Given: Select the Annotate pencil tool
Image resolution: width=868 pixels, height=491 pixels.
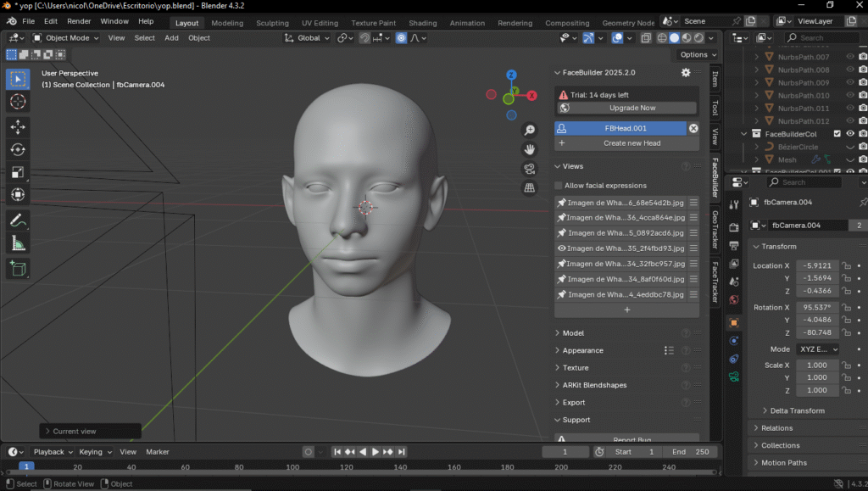Looking at the screenshot, I should pos(18,220).
